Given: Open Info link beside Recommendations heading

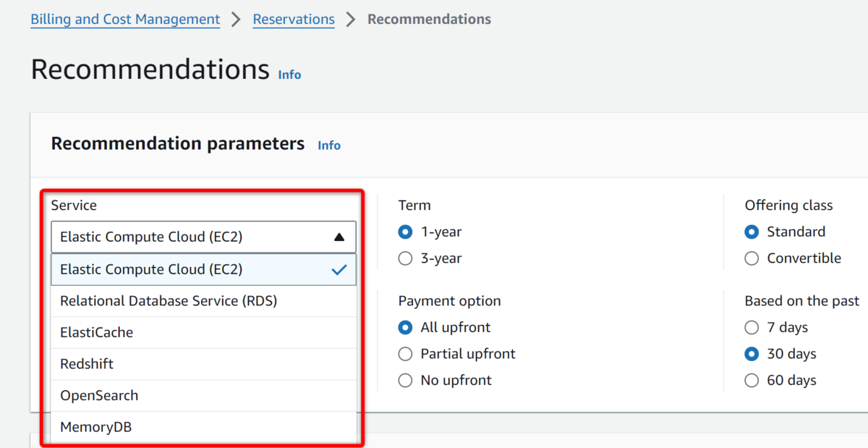Looking at the screenshot, I should [289, 75].
